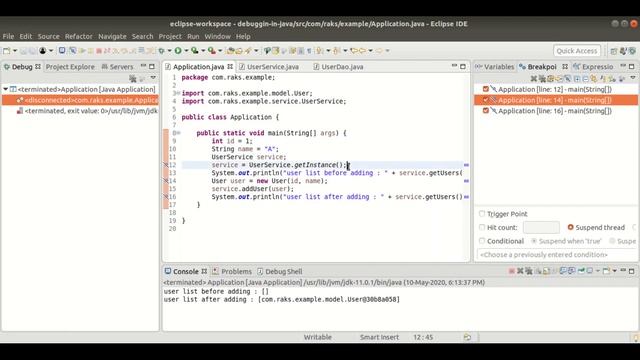Click the New file toolbar icon
The height and width of the screenshot is (360, 640).
(6, 51)
